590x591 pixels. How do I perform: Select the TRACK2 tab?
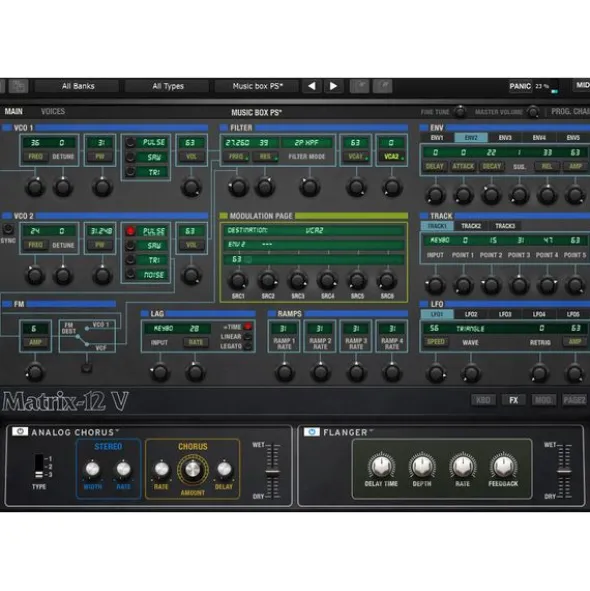[x=471, y=226]
